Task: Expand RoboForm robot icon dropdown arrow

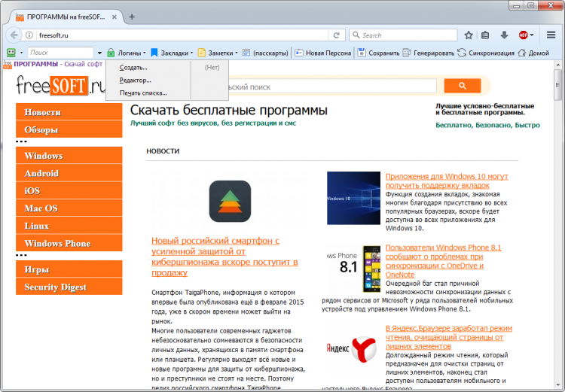Action: [21, 53]
